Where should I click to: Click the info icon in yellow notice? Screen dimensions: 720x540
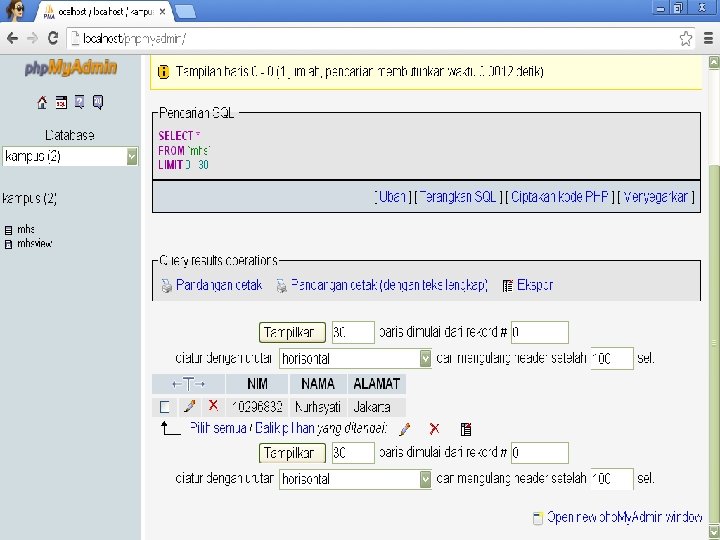pos(163,72)
